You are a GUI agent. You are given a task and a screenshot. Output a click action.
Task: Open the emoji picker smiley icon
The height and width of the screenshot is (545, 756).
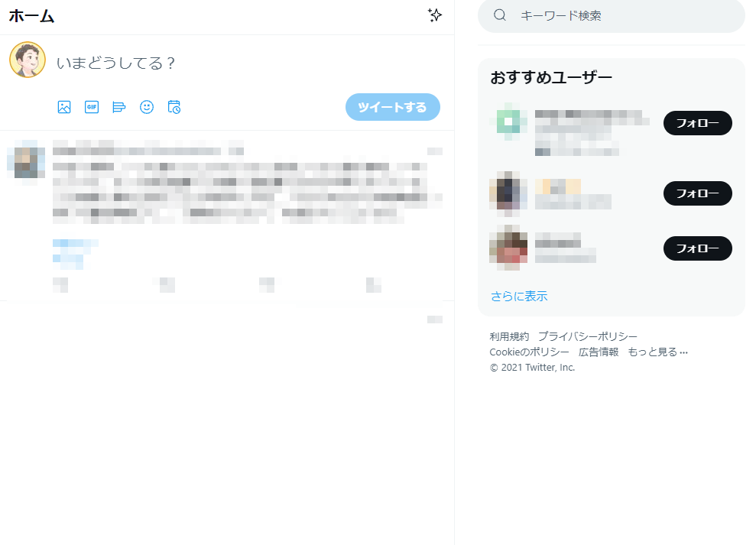pyautogui.click(x=147, y=107)
